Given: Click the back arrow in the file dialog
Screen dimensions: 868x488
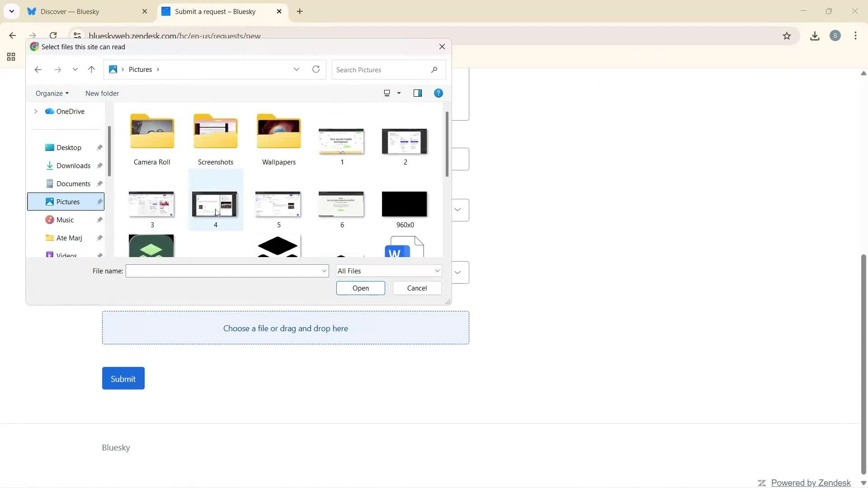Looking at the screenshot, I should pos(38,69).
